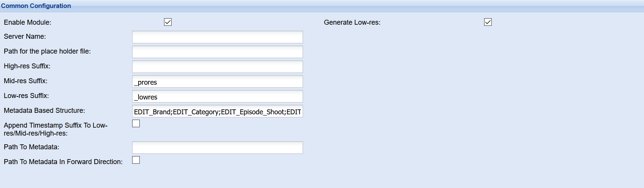This screenshot has width=644, height=188.
Task: Uncheck the Generate Low-res checkbox
Action: click(x=488, y=22)
